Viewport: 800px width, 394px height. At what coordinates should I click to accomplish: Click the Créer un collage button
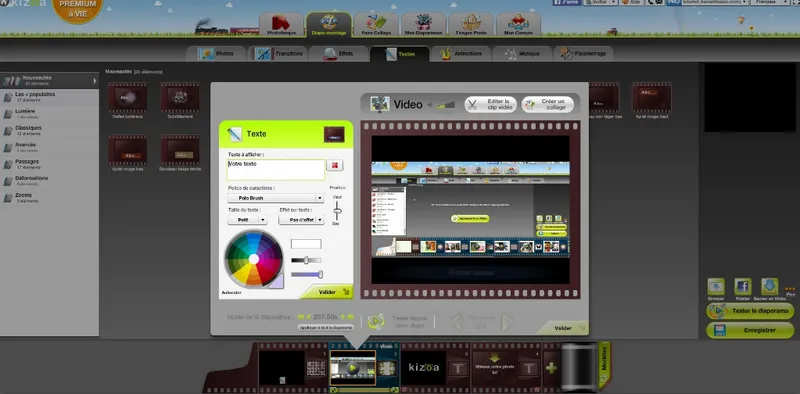coord(548,105)
